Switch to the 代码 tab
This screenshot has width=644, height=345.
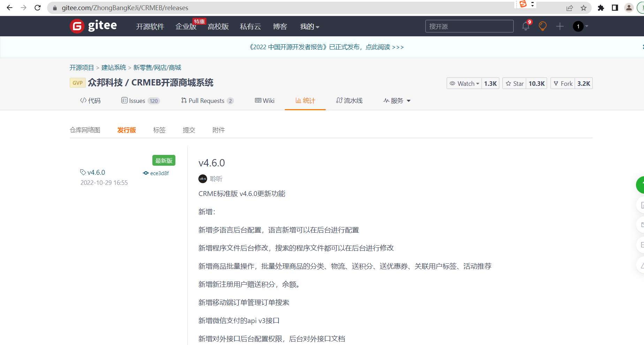point(90,101)
